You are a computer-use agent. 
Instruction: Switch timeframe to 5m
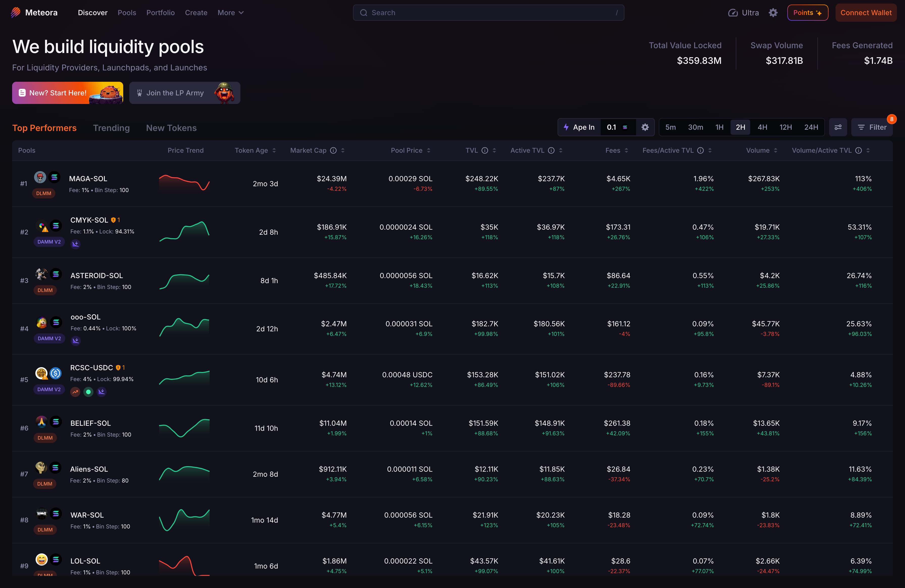click(670, 127)
